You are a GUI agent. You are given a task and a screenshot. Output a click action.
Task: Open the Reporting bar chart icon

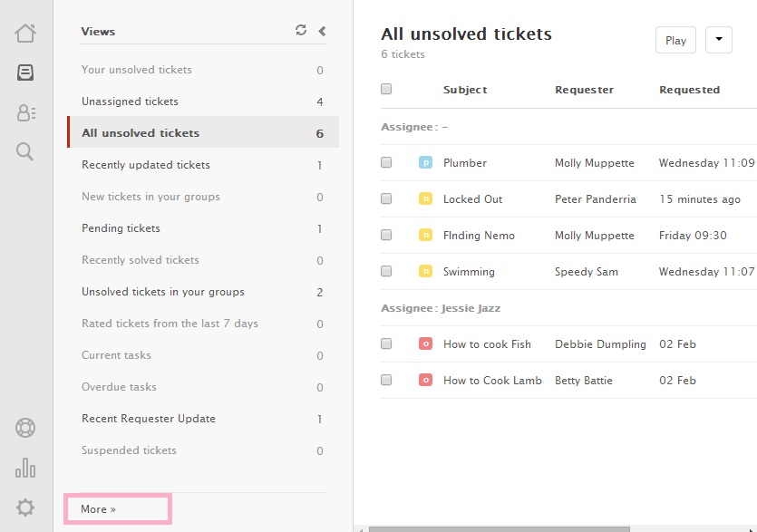[x=25, y=468]
